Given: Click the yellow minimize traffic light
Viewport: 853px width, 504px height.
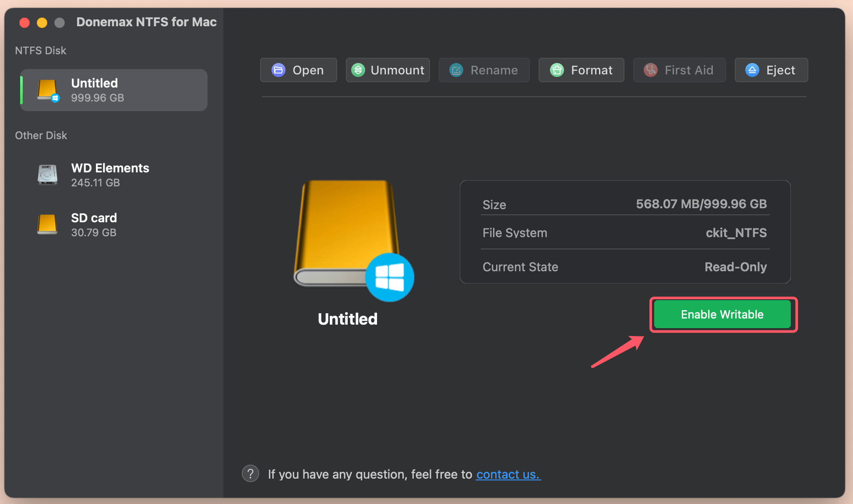Looking at the screenshot, I should coord(42,22).
